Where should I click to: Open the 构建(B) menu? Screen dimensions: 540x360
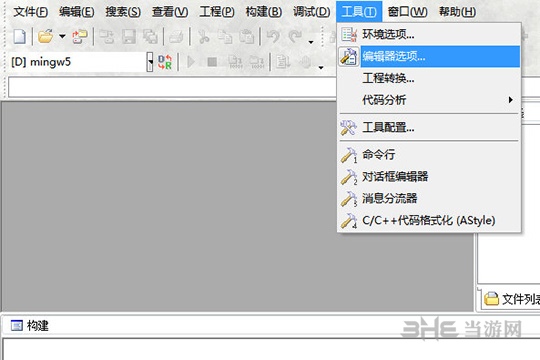(263, 12)
